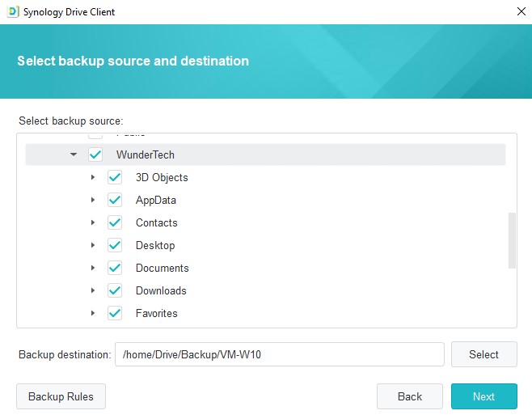Viewport: 532px width, 419px height.
Task: Expand the Downloads folder
Action: pos(93,290)
